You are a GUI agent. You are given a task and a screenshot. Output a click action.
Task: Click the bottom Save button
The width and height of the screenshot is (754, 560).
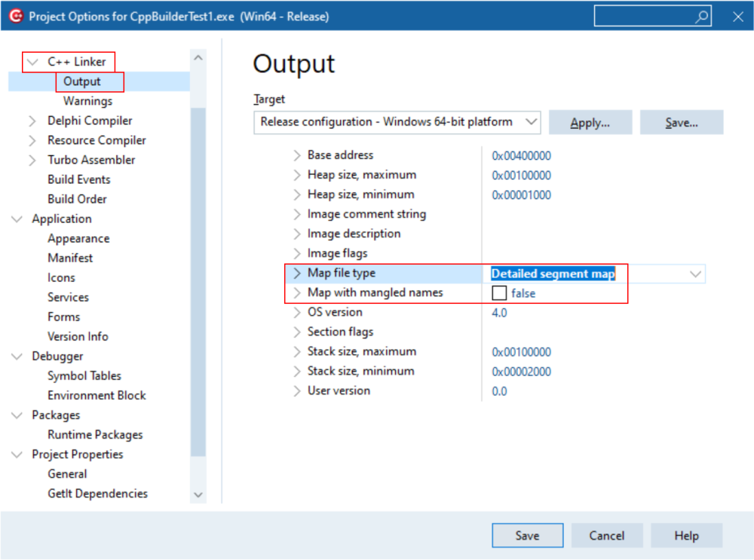point(528,535)
